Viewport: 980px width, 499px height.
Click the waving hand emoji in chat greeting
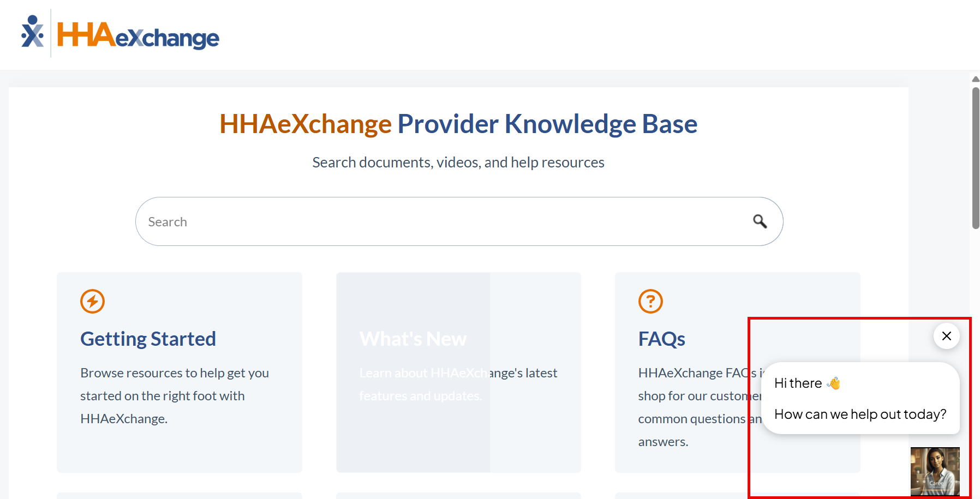834,383
